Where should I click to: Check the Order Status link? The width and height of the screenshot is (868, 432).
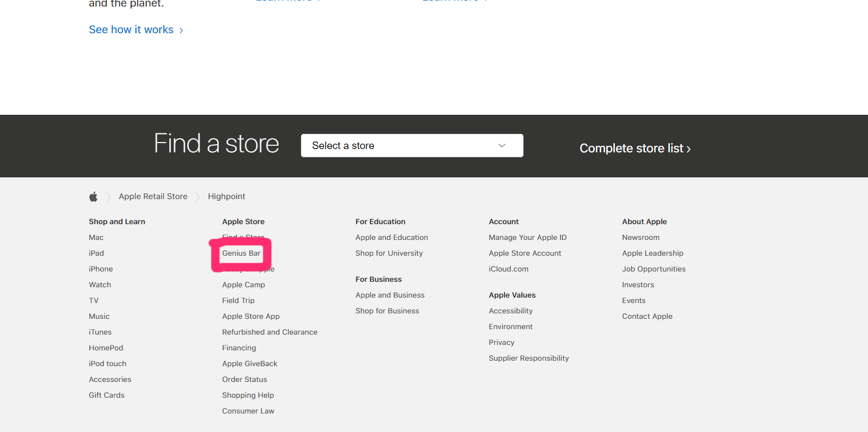pyautogui.click(x=244, y=379)
